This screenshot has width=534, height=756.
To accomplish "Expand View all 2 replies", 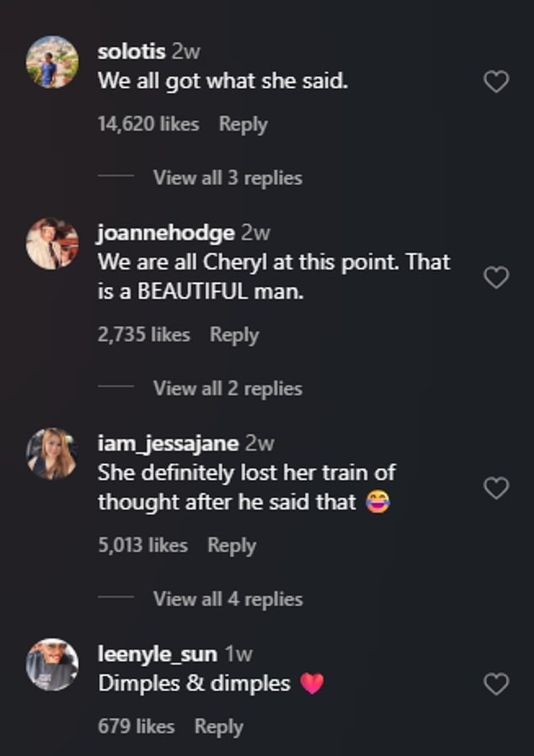I will (227, 388).
